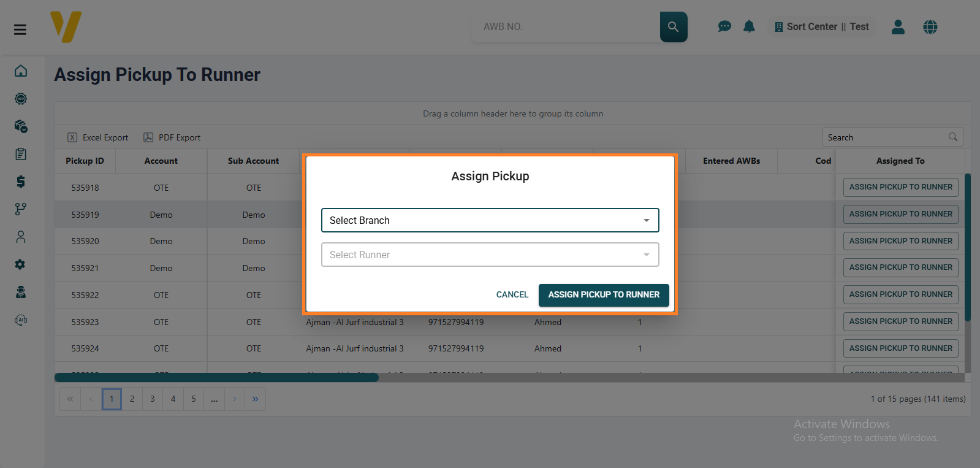980x468 pixels.
Task: Open the hamburger menu
Action: point(20,29)
